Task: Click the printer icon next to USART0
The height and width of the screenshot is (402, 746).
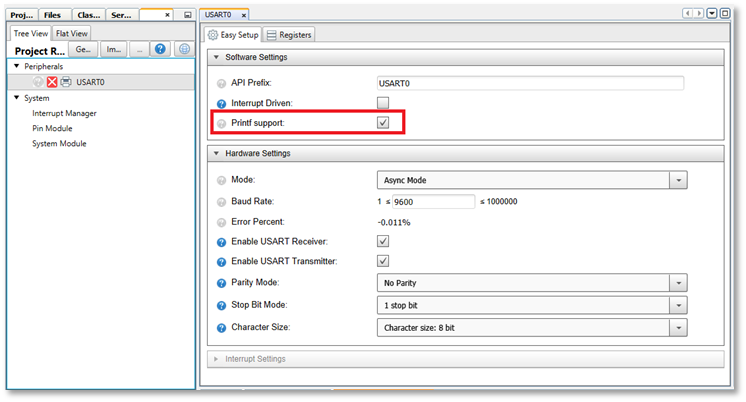Action: (66, 82)
